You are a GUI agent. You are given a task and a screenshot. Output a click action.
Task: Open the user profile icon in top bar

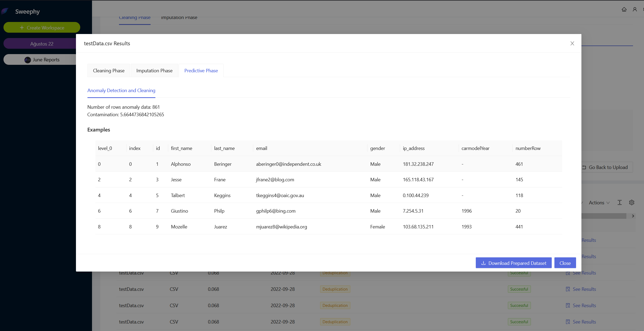coord(635,9)
